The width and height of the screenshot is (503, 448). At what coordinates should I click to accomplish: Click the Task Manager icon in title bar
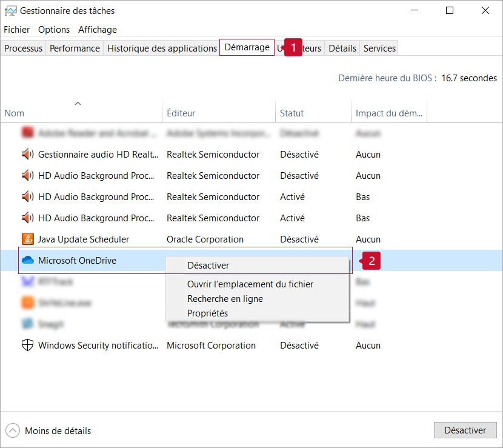click(10, 11)
